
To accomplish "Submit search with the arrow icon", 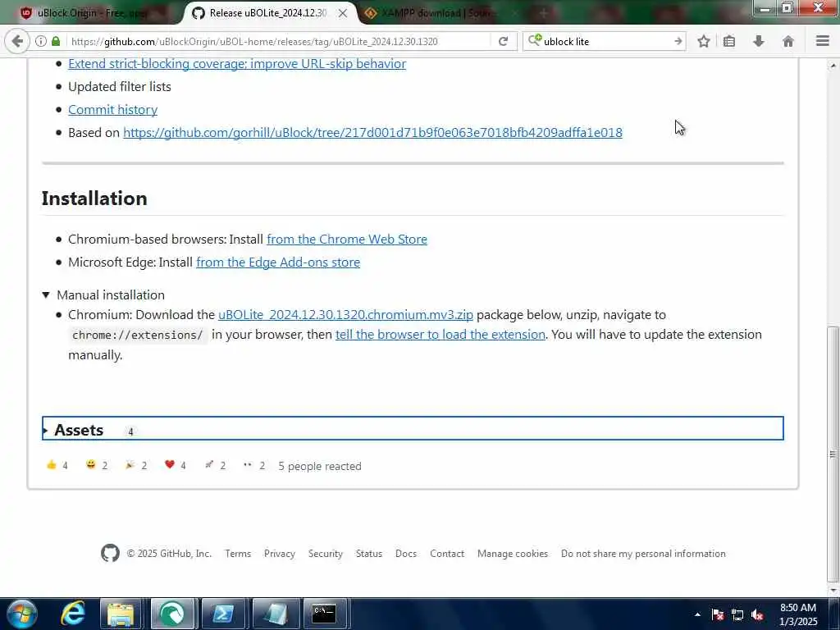I will coord(678,41).
